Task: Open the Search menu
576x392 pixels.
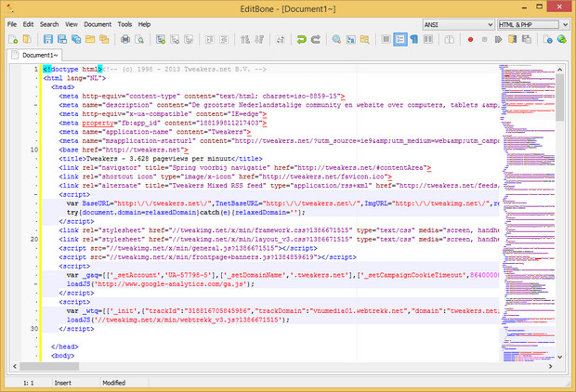Action: pyautogui.click(x=49, y=24)
